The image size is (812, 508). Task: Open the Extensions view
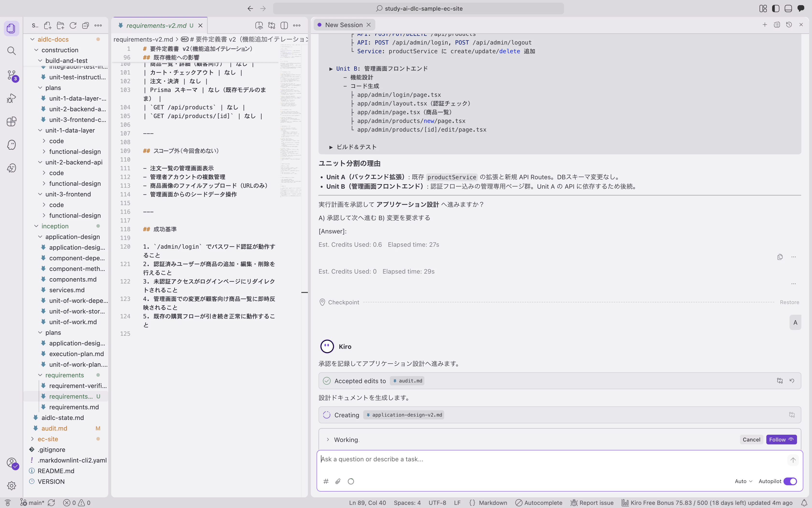tap(11, 121)
